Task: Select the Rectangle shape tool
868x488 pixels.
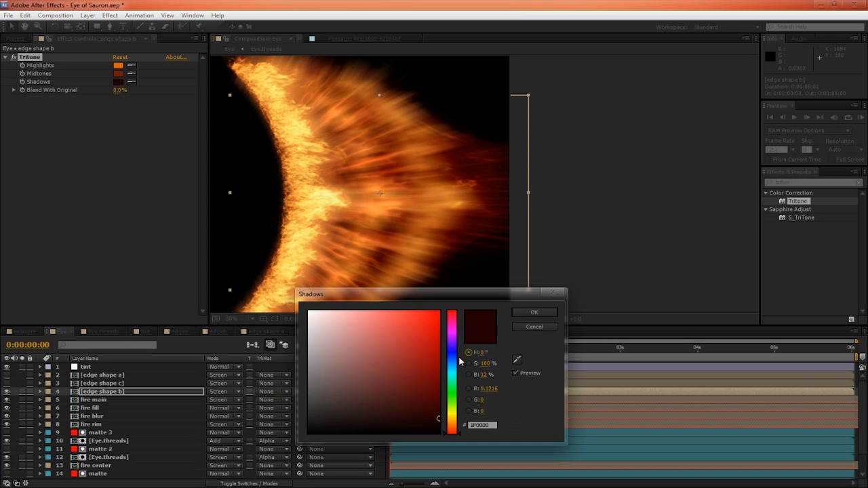Action: 97,26
